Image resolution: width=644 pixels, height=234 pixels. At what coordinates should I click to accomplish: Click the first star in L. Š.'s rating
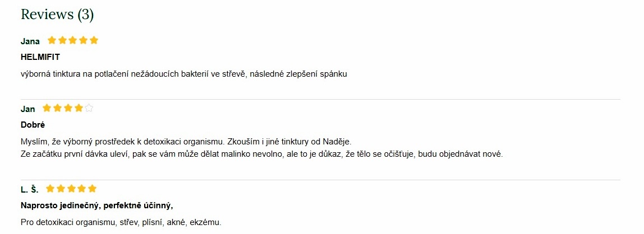pos(50,189)
